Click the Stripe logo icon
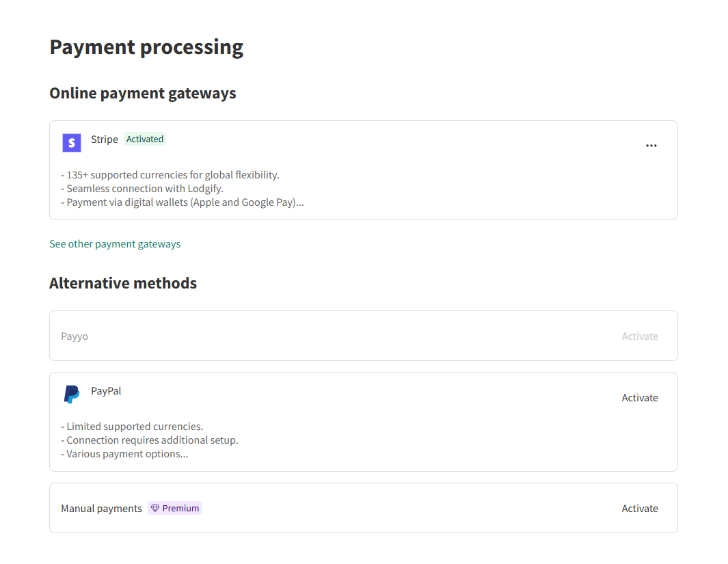728x564 pixels. tap(71, 142)
